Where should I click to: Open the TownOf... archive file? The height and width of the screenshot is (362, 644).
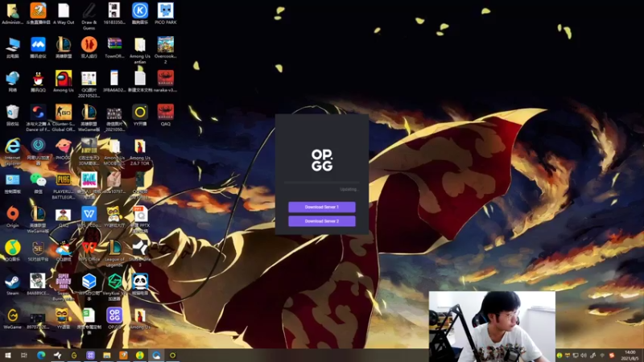(114, 47)
